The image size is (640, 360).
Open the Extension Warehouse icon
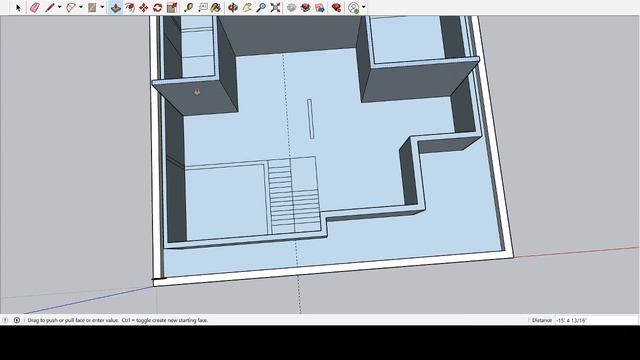coord(305,7)
